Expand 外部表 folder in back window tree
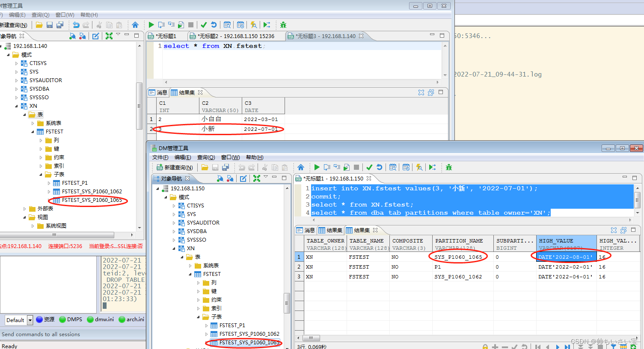Screen dimensions: 644x349 point(24,209)
